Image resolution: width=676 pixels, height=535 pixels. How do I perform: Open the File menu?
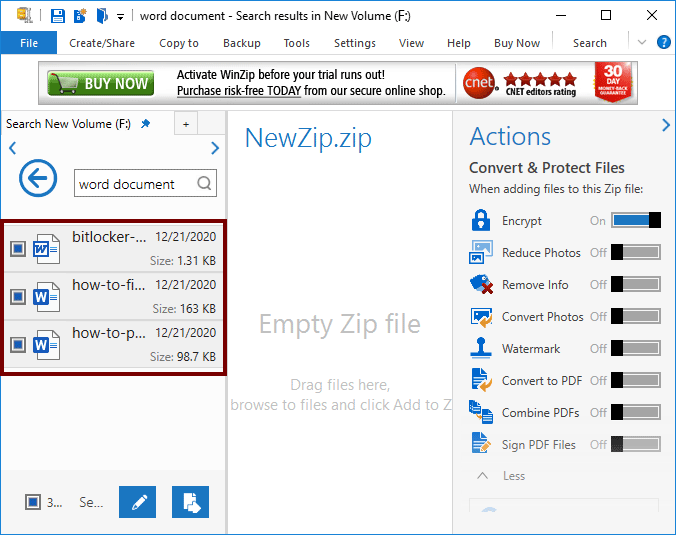click(x=29, y=43)
